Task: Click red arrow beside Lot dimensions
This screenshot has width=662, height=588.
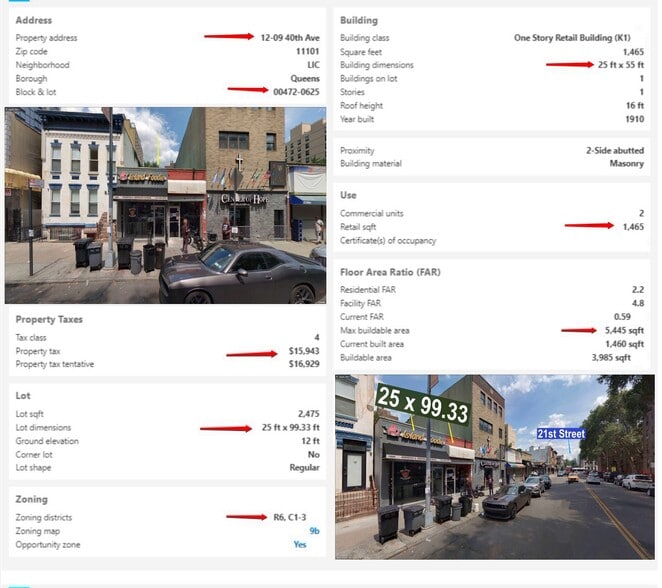Action: point(225,428)
